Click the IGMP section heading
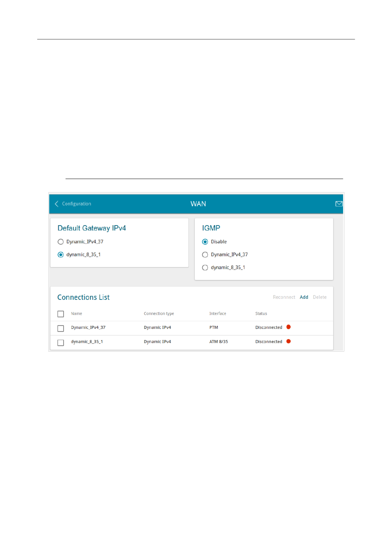The height and width of the screenshot is (555, 392). pyautogui.click(x=211, y=228)
